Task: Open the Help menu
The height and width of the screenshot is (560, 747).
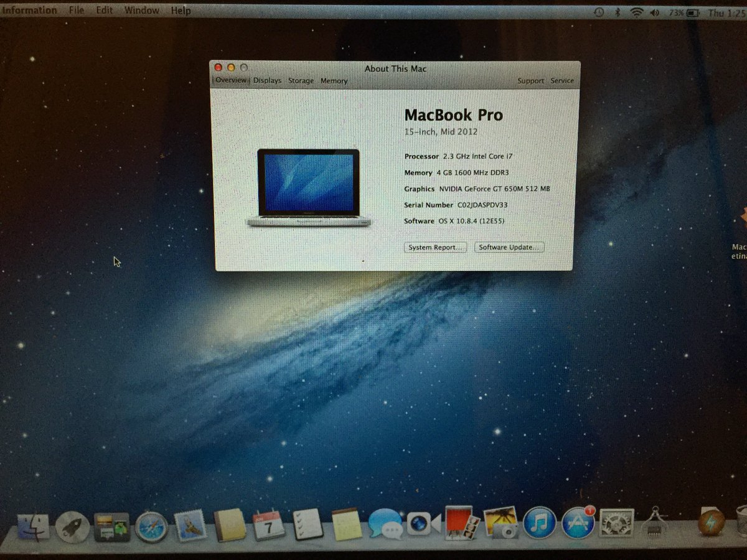Action: [181, 10]
